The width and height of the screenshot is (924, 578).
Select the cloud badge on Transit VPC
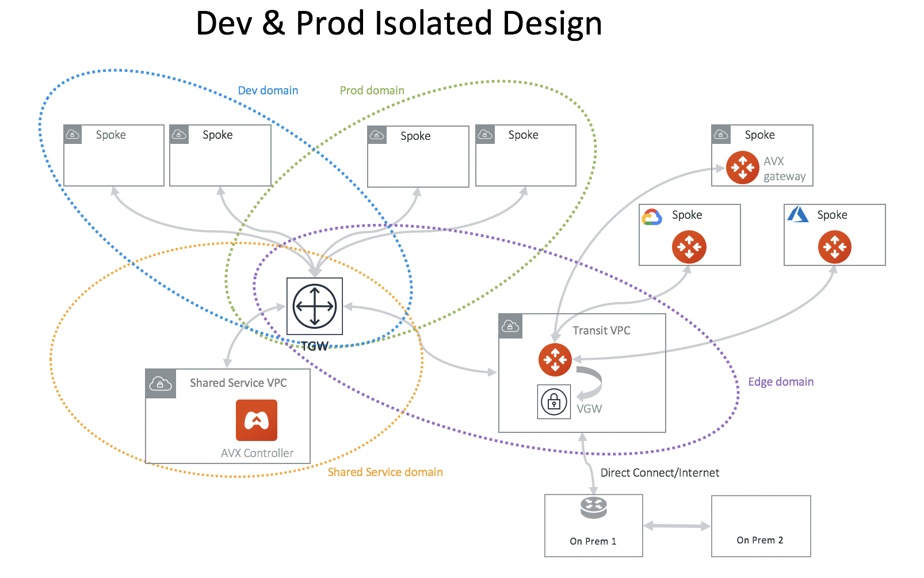pyautogui.click(x=510, y=326)
